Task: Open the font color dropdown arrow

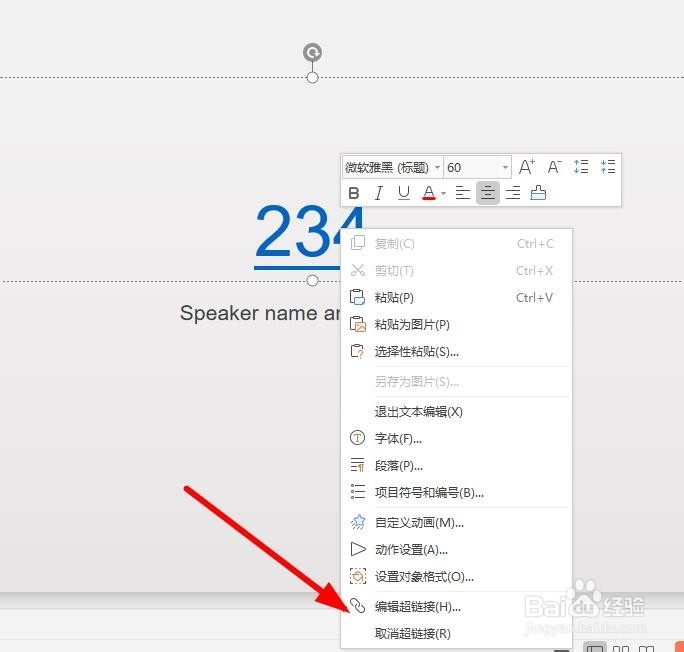Action: 443,193
